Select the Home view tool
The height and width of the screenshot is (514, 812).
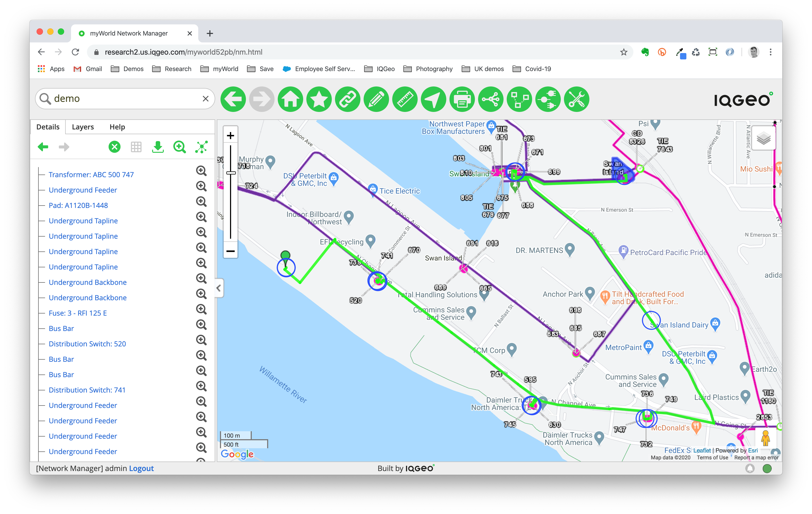tap(291, 99)
